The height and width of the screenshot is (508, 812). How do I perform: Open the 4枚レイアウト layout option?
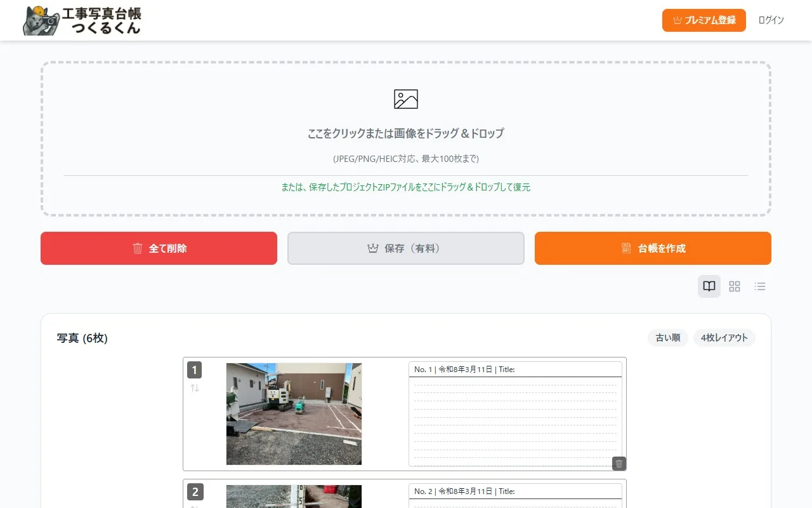724,338
